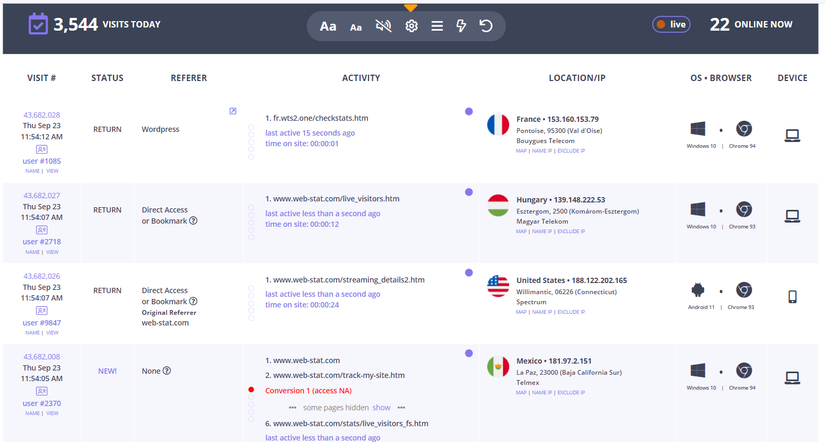This screenshot has width=825, height=442.
Task: Click Windows icon in France row
Action: 698,128
